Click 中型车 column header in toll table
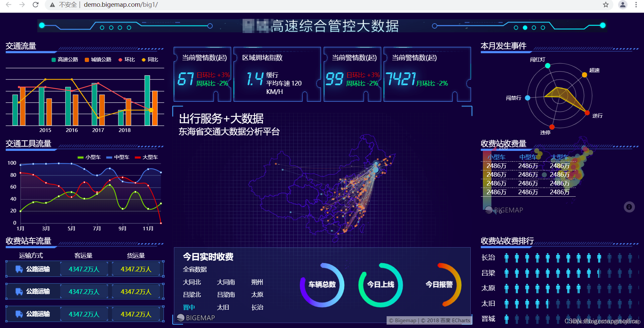 coord(528,157)
